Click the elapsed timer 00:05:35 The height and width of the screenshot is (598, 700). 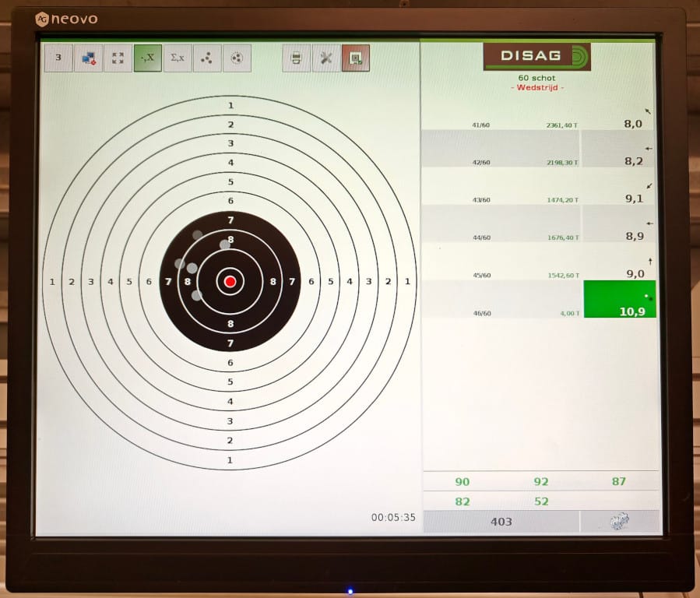click(393, 517)
